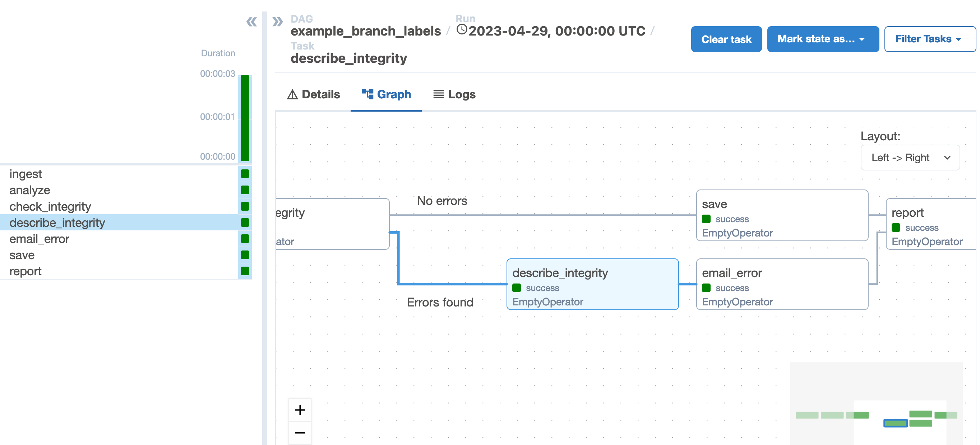Switch to the Details tab

[x=313, y=94]
